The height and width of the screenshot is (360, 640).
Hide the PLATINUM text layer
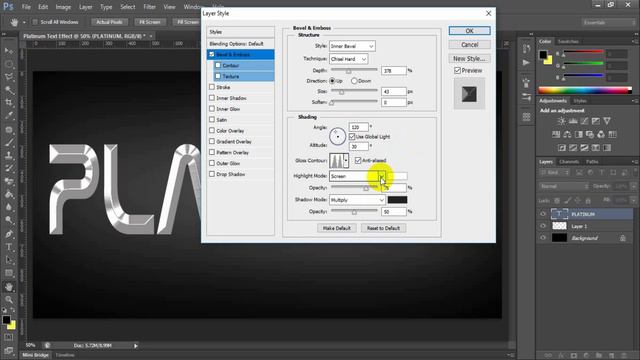[543, 214]
